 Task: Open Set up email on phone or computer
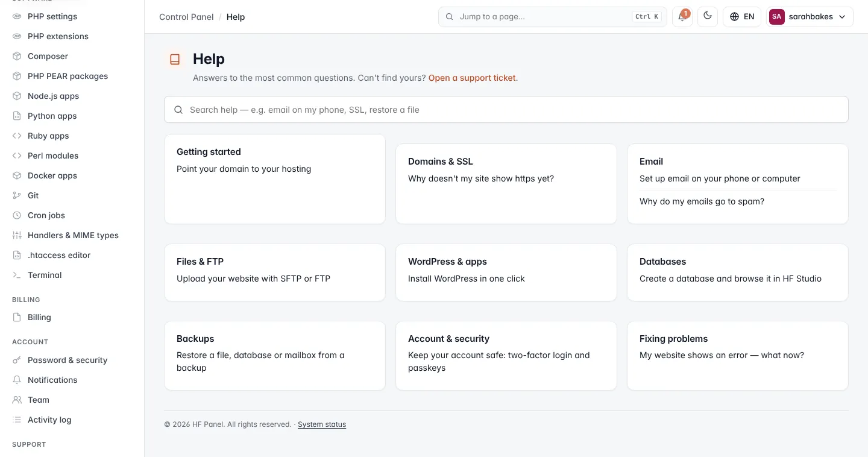720,178
